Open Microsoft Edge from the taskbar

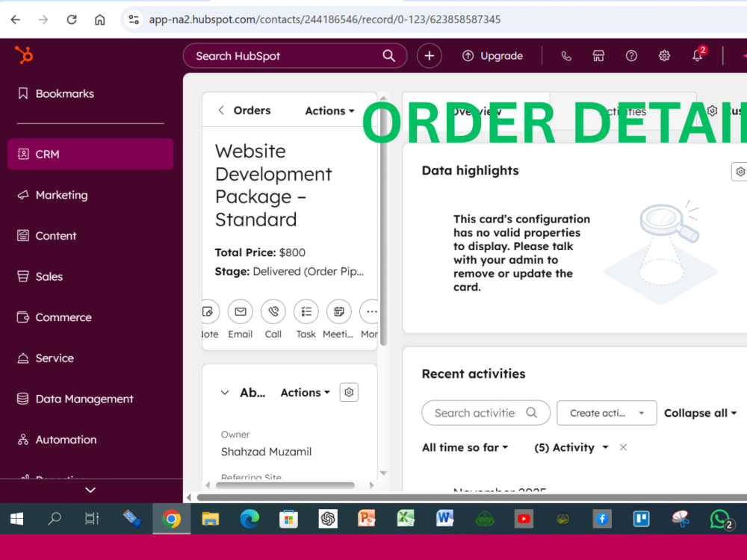click(x=249, y=519)
